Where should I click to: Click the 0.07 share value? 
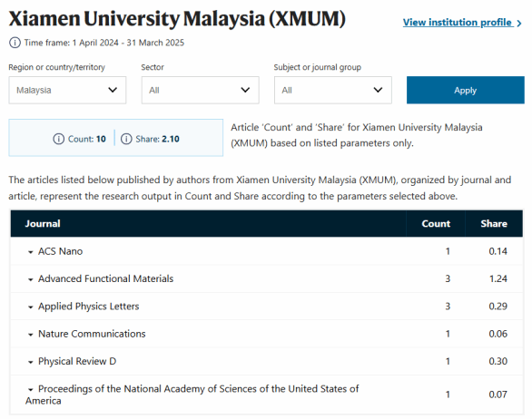498,395
